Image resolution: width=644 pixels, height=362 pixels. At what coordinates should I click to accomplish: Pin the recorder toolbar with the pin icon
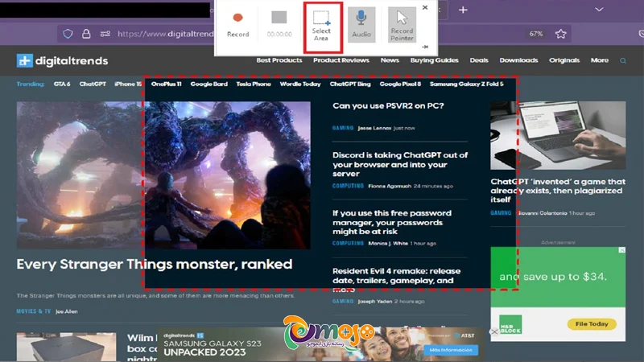tap(425, 47)
